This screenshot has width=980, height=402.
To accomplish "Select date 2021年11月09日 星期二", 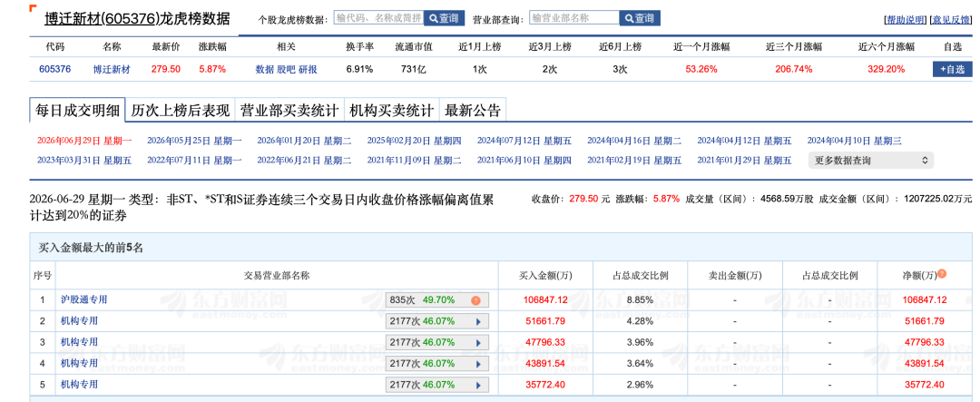I will click(415, 160).
